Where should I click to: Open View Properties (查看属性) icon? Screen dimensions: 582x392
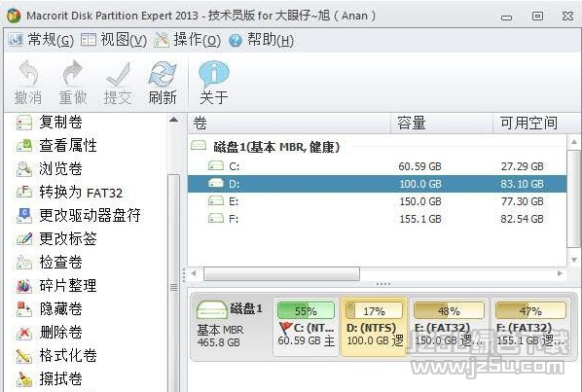coord(24,146)
